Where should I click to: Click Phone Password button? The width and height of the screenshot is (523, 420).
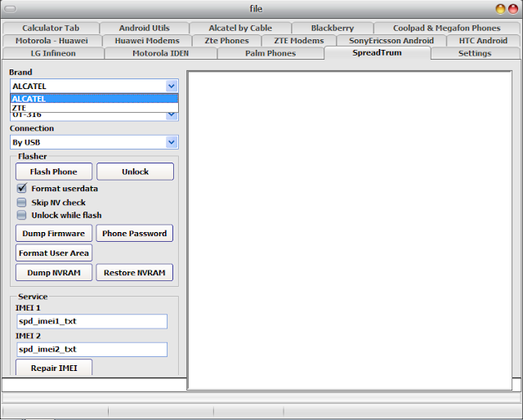tap(134, 233)
